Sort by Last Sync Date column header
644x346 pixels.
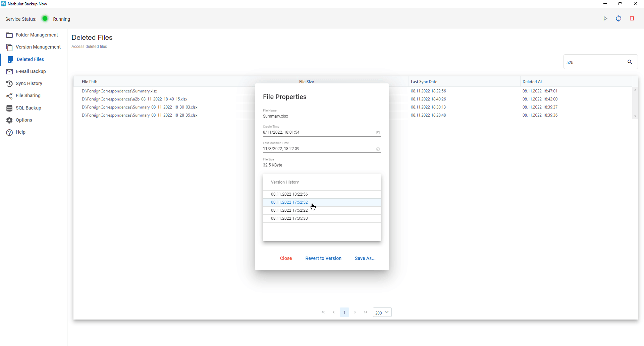[x=424, y=82]
